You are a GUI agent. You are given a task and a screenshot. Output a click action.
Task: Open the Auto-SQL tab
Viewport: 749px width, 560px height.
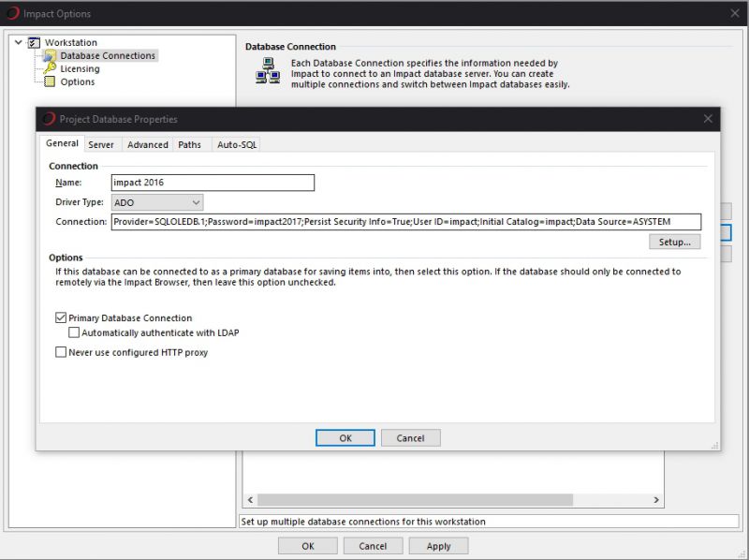point(236,145)
